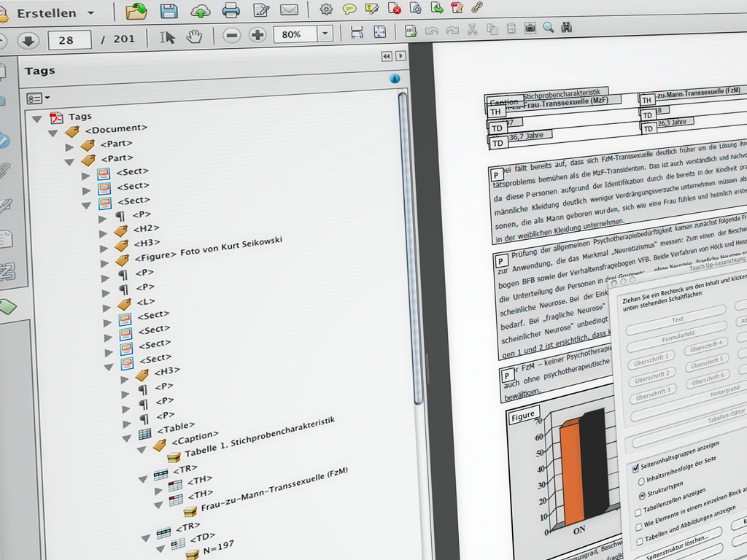Run the ABC spell check tool
The width and height of the screenshot is (747, 560).
411,31
